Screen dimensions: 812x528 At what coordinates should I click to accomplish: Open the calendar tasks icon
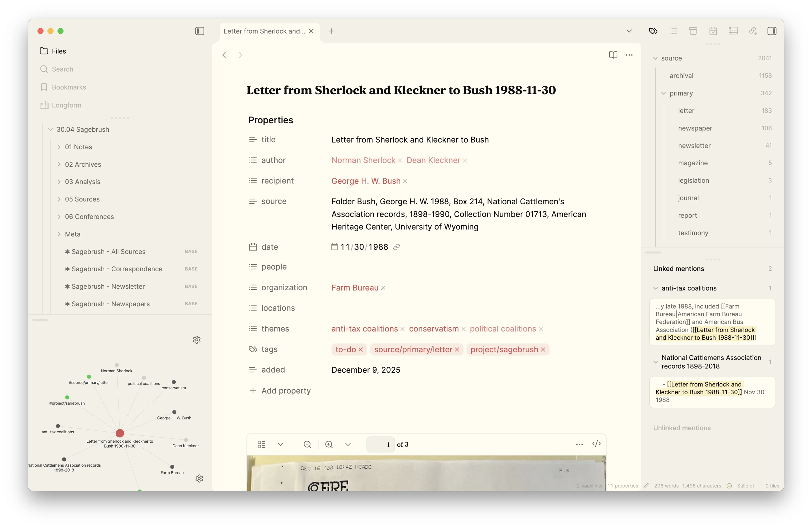tap(713, 31)
